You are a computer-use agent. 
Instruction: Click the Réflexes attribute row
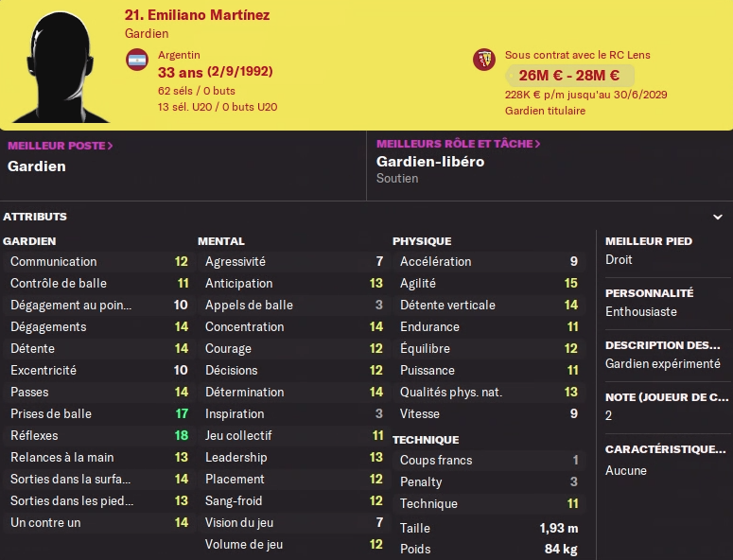pyautogui.click(x=98, y=436)
